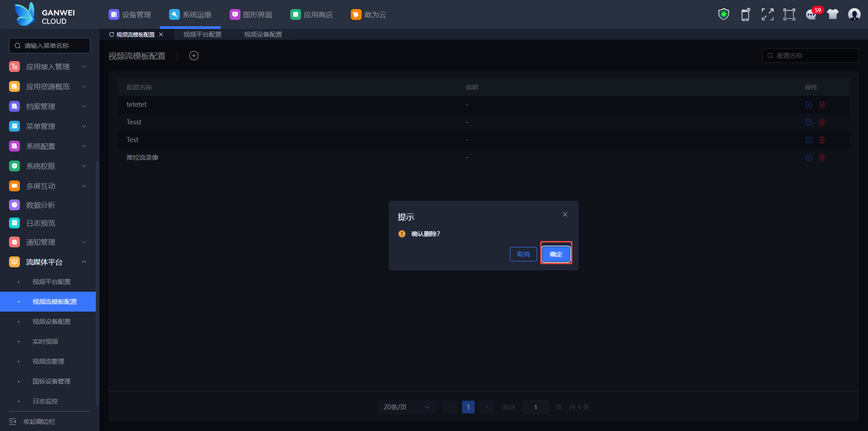Click the security shield icon in header

click(724, 14)
